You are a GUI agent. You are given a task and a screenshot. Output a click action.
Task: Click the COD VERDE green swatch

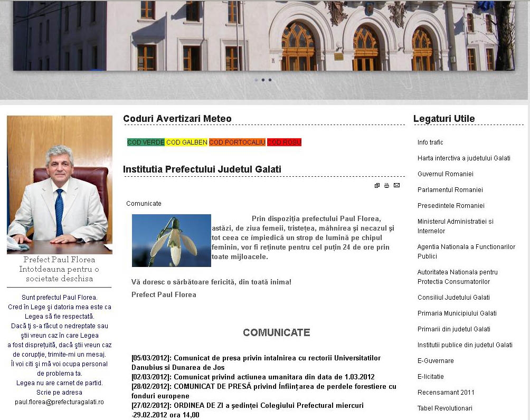tap(144, 142)
